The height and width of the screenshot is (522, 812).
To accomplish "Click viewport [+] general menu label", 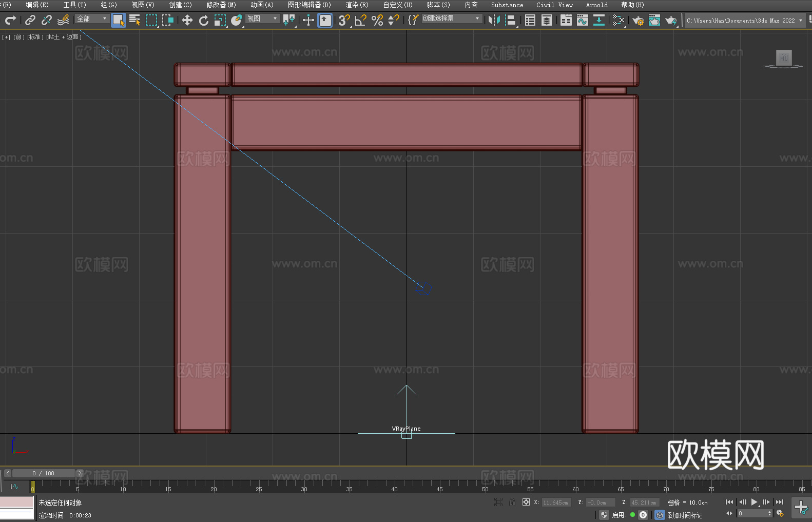I will 6,37.
